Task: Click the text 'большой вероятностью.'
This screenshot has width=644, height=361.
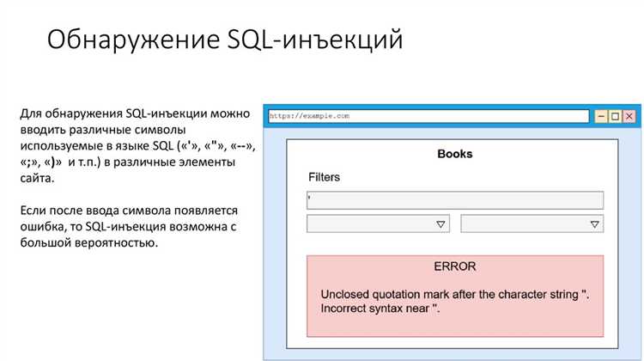Action: (88, 243)
